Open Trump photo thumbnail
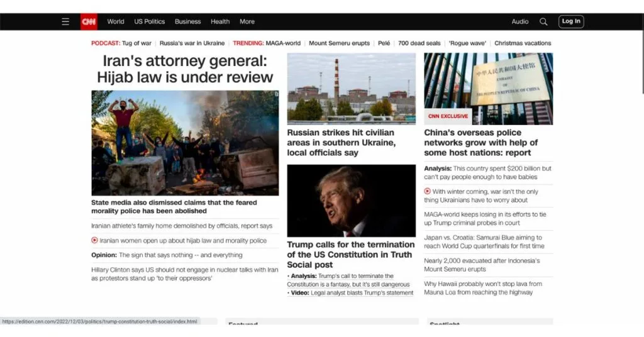Screen dimensions: 644x337 [x=351, y=201]
